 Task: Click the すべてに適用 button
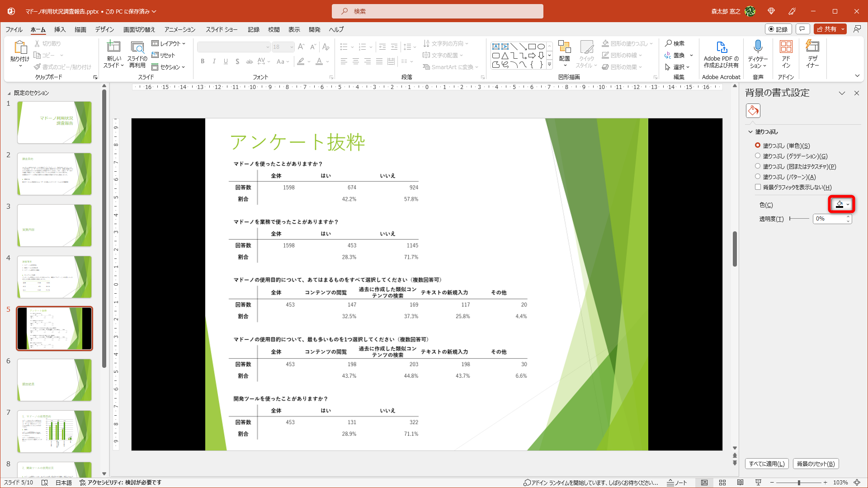(767, 464)
